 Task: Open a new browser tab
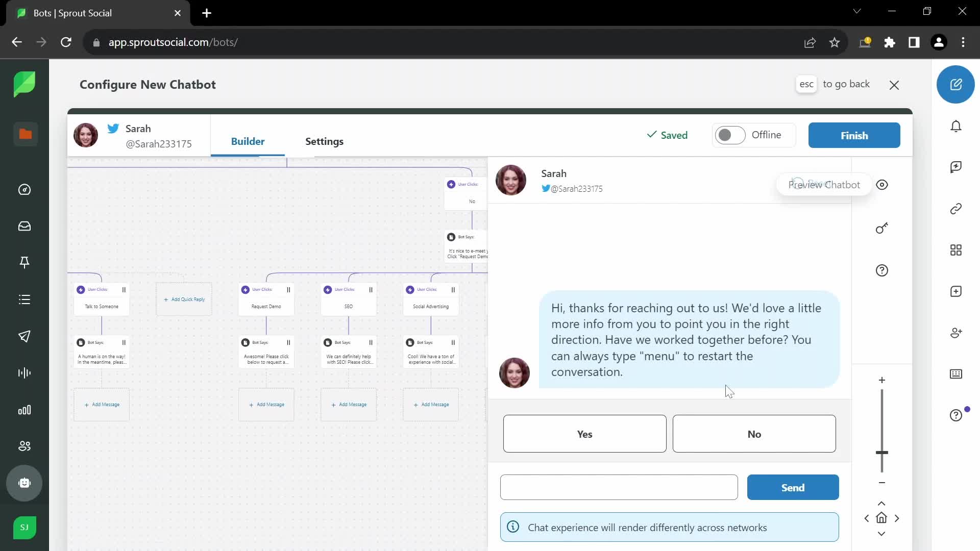tap(207, 13)
